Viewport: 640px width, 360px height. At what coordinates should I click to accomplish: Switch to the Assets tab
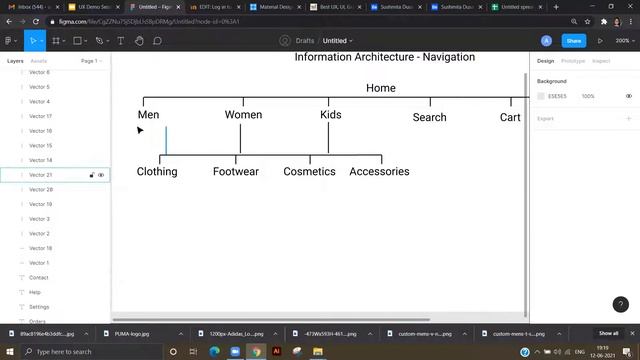click(x=39, y=61)
